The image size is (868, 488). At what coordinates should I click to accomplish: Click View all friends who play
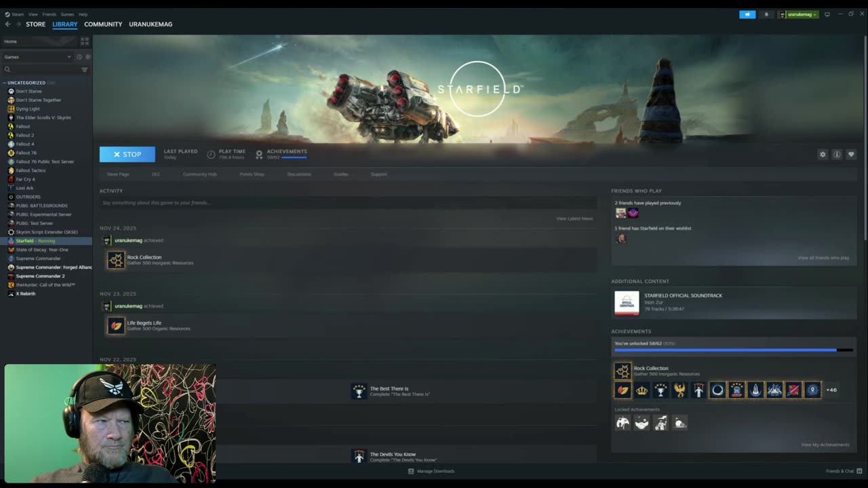pyautogui.click(x=823, y=258)
